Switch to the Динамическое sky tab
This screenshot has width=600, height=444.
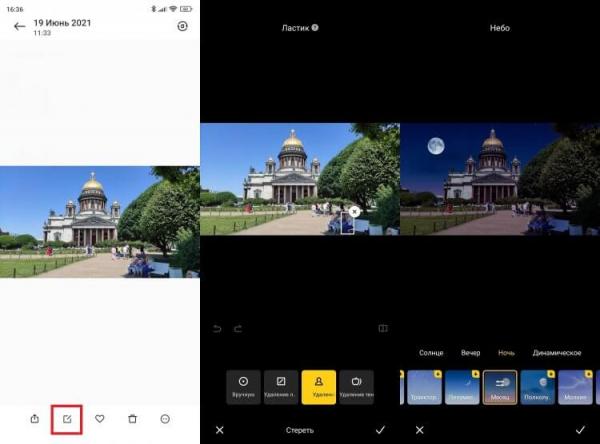pyautogui.click(x=557, y=353)
